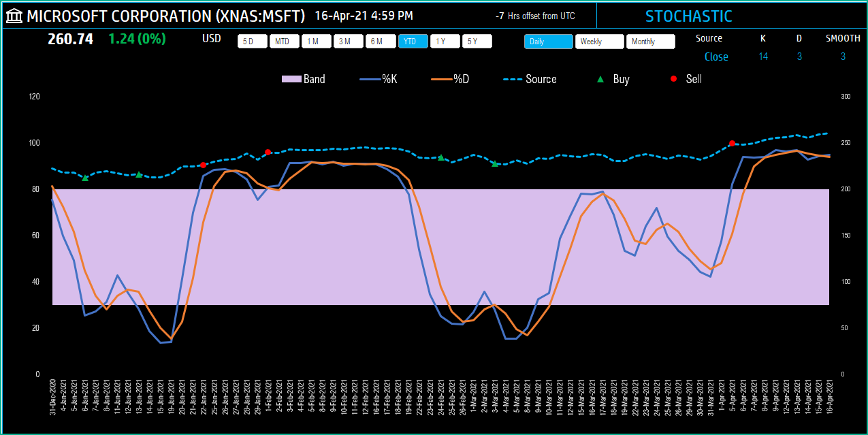Click the bank building icon beside Microsoft Corporation

click(14, 16)
